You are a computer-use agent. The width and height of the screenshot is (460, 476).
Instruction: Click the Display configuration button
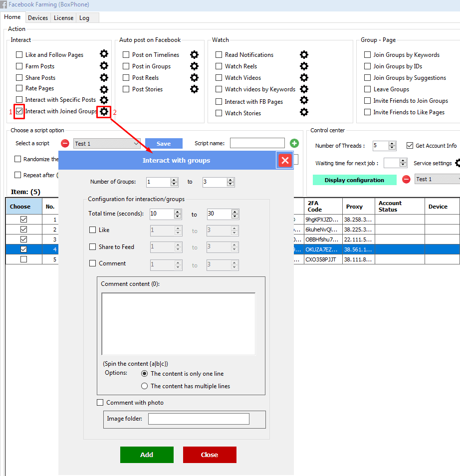click(x=354, y=180)
